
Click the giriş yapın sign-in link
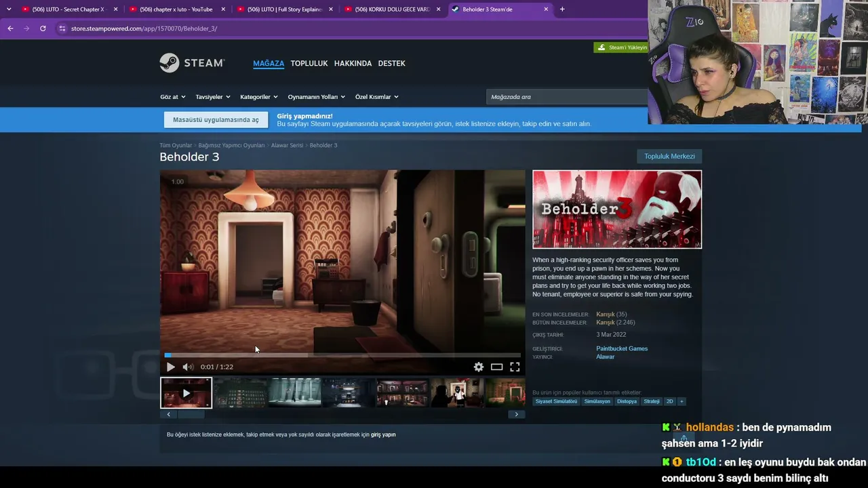383,434
